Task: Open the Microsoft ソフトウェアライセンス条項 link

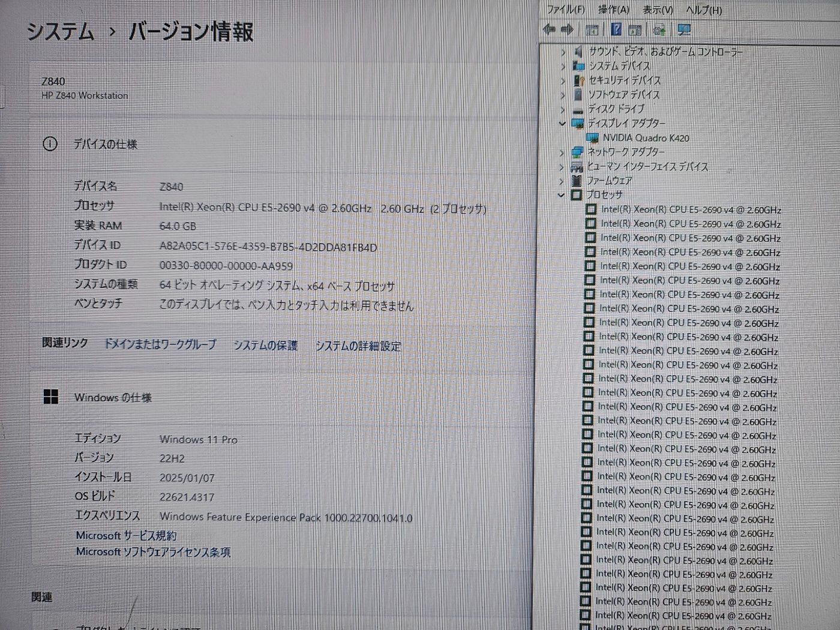Action: [x=153, y=552]
